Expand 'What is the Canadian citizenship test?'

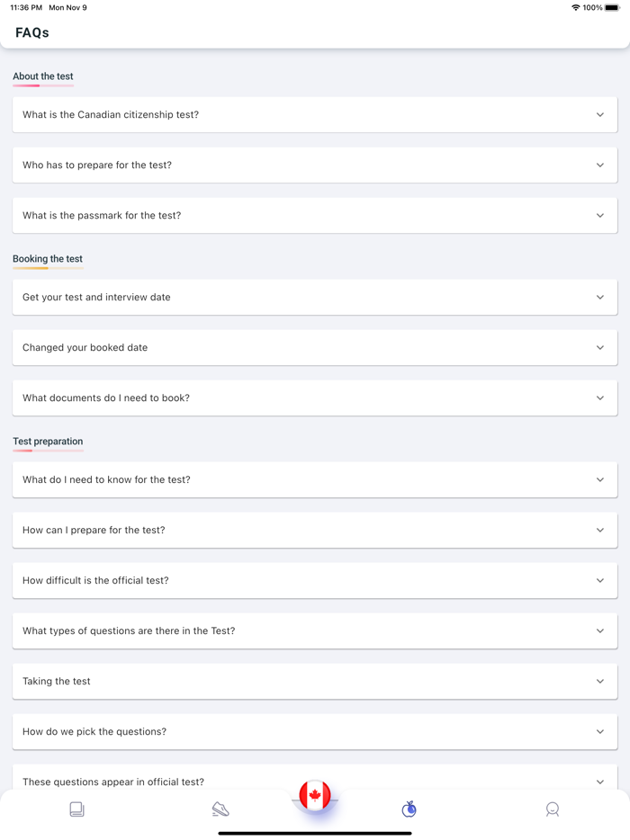point(315,114)
